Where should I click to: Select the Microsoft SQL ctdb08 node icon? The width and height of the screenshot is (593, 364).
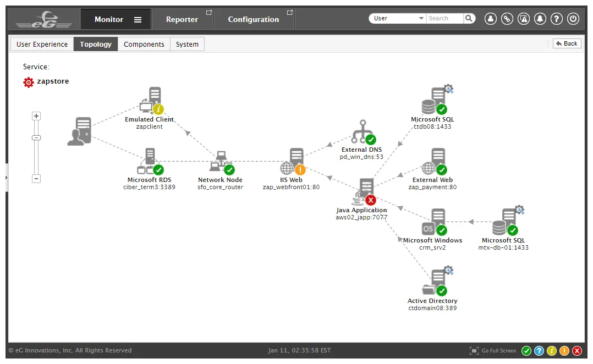[437, 100]
